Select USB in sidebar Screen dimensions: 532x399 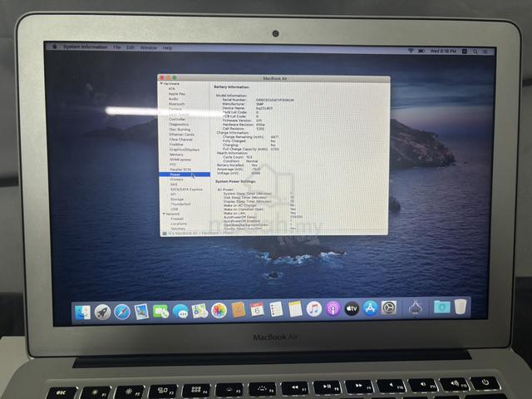(174, 209)
